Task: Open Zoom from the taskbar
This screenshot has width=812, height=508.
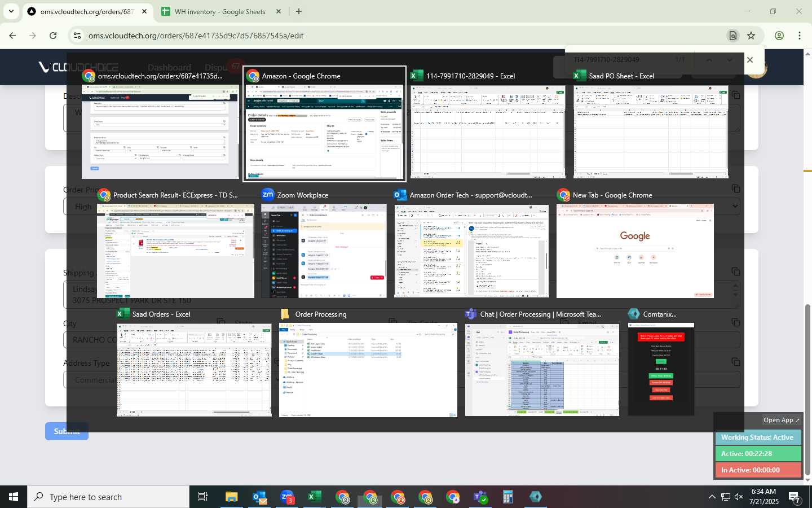Action: (287, 497)
